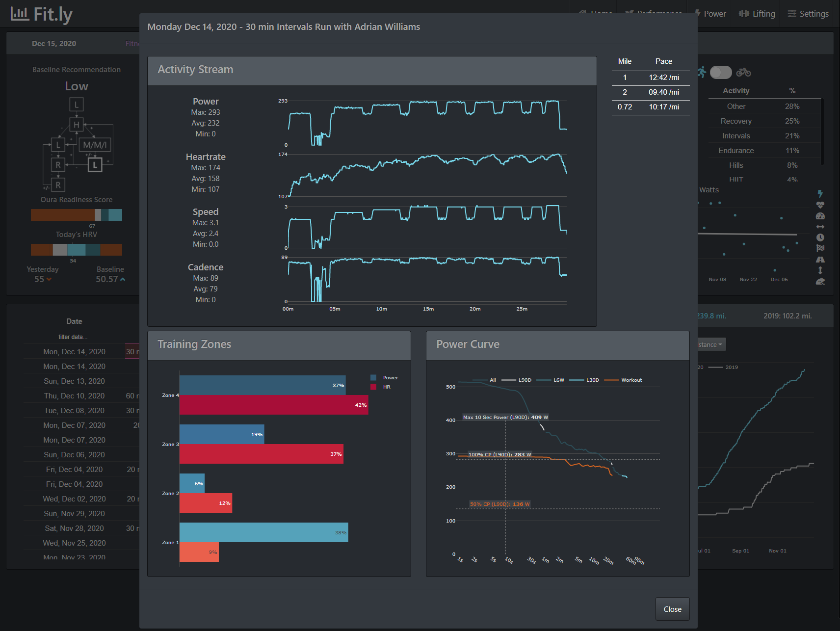Screen dimensions: 840x631
Task: Select the Tue, Dec 08, 2020 row
Action: coord(74,411)
